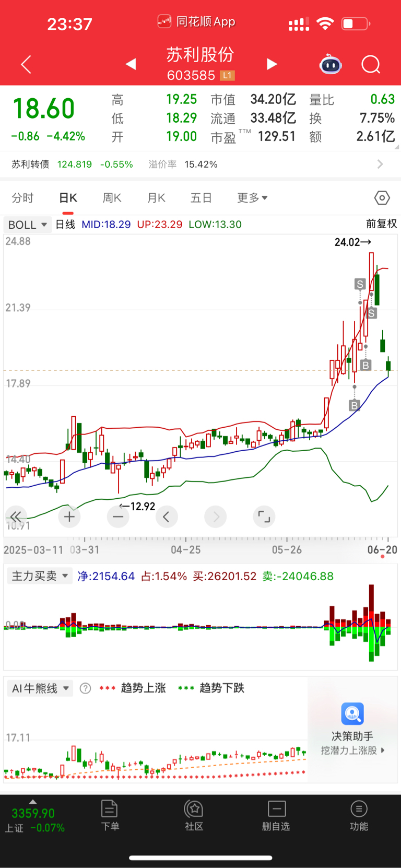This screenshot has height=868, width=401.
Task: Select the 月K tab
Action: point(156,198)
